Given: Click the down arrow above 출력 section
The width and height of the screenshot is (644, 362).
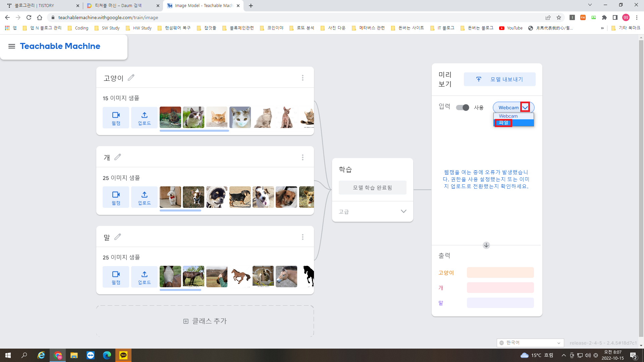Looking at the screenshot, I should pyautogui.click(x=486, y=245).
